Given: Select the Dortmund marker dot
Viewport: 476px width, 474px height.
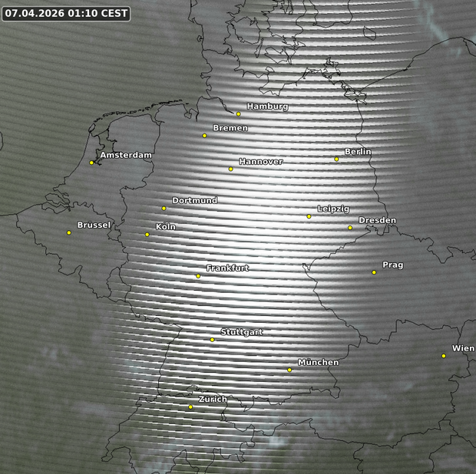Looking at the screenshot, I should [164, 209].
